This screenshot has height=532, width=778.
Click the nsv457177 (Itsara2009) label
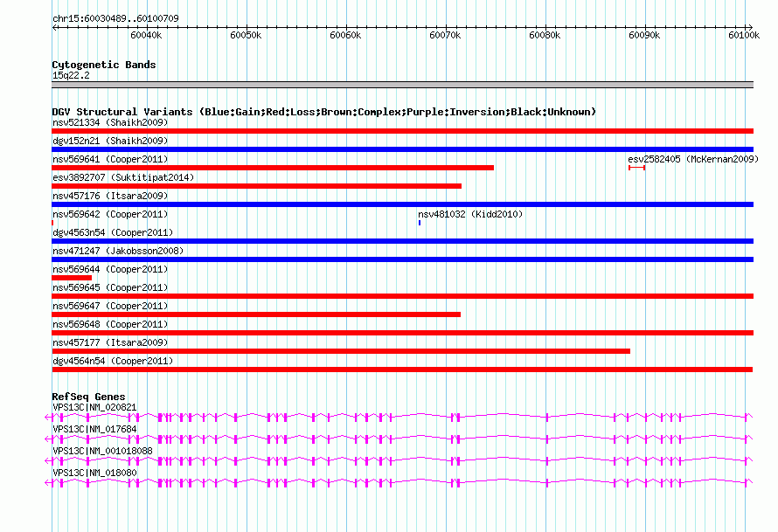point(110,342)
